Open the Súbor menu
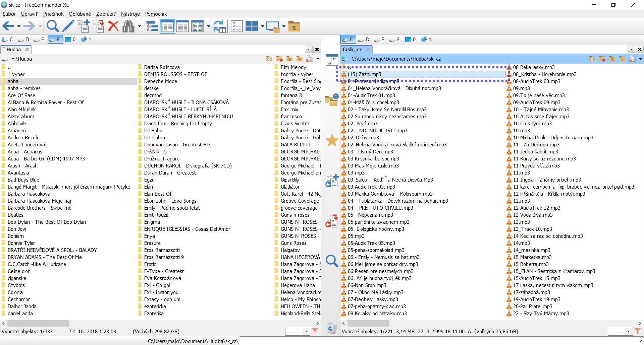Viewport: 644px width, 345px height. (9, 14)
